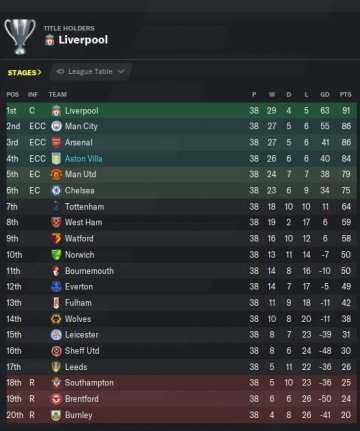The width and height of the screenshot is (360, 431).
Task: Click the Arsenal club badge
Action: (56, 142)
